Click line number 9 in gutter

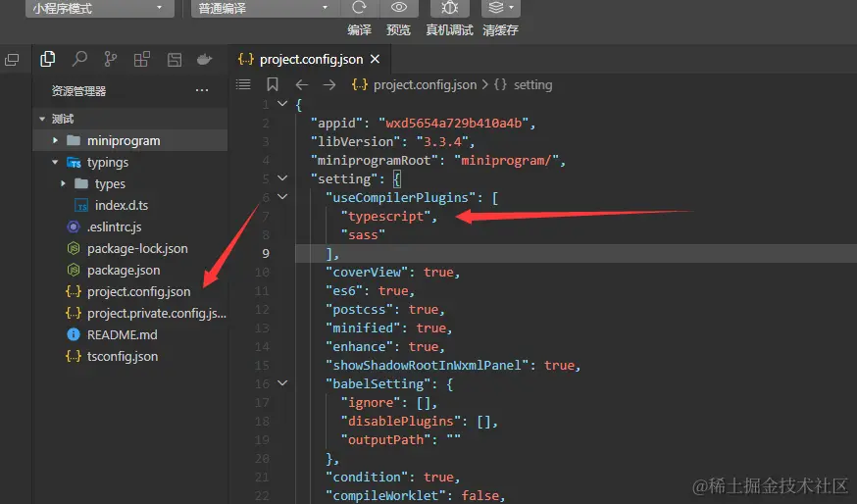click(x=266, y=254)
